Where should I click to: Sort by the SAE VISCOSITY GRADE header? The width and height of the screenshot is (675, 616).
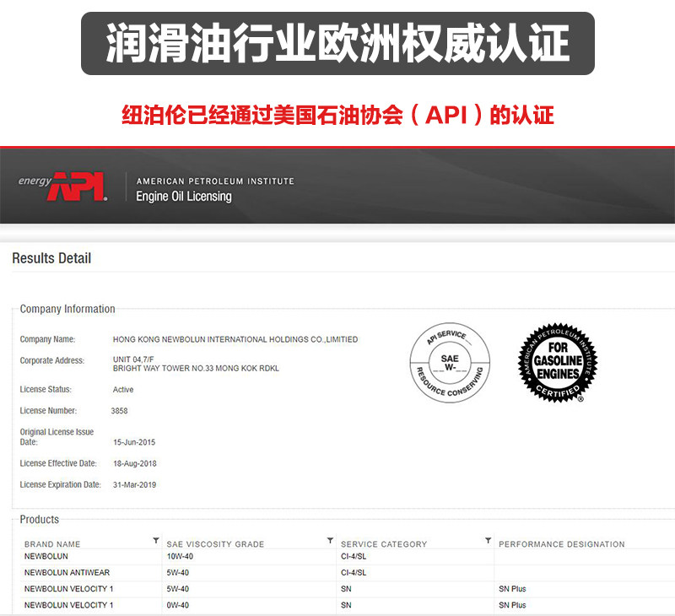[215, 544]
